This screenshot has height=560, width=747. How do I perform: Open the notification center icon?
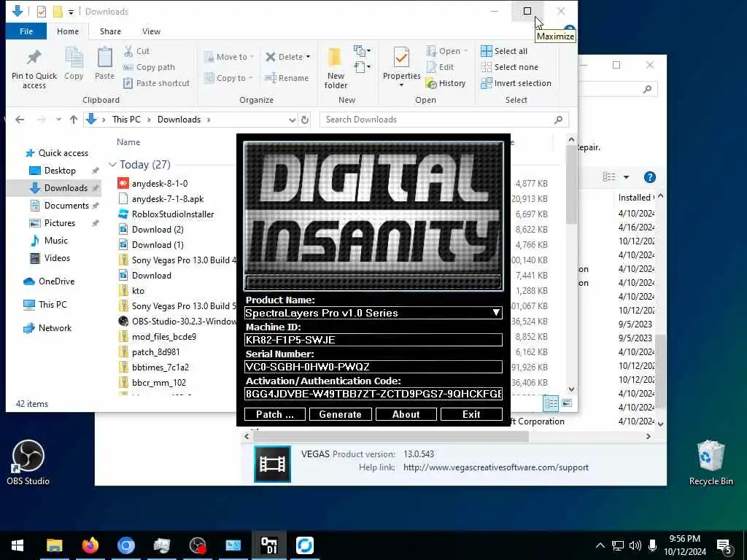click(724, 546)
